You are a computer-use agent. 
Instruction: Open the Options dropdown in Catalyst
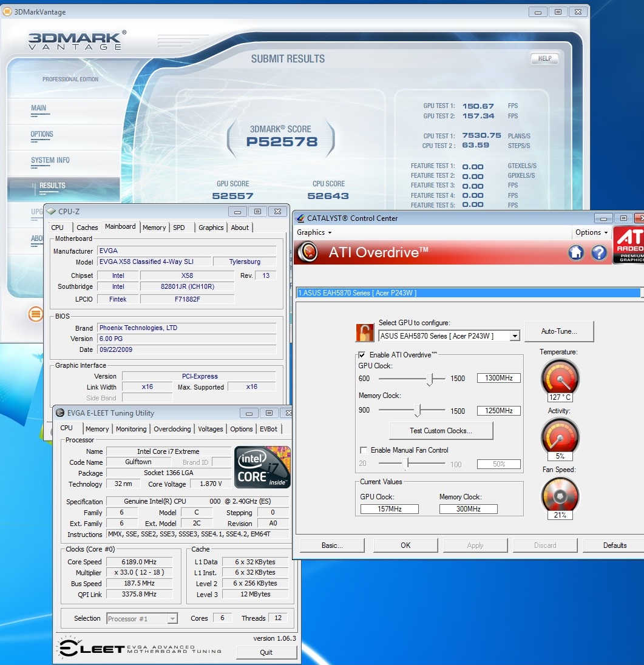591,232
